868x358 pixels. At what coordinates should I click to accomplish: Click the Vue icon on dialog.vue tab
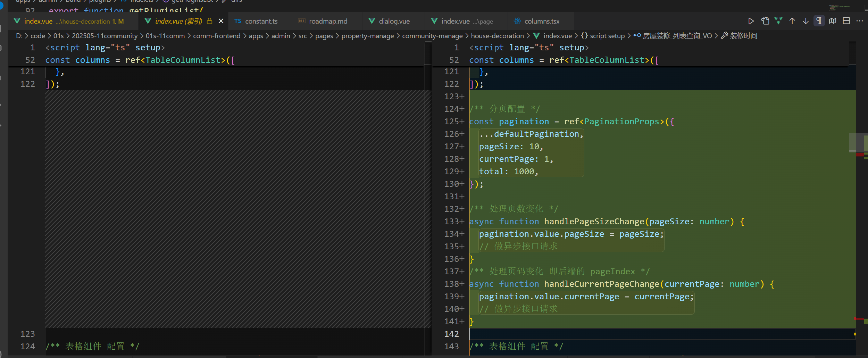tap(372, 21)
